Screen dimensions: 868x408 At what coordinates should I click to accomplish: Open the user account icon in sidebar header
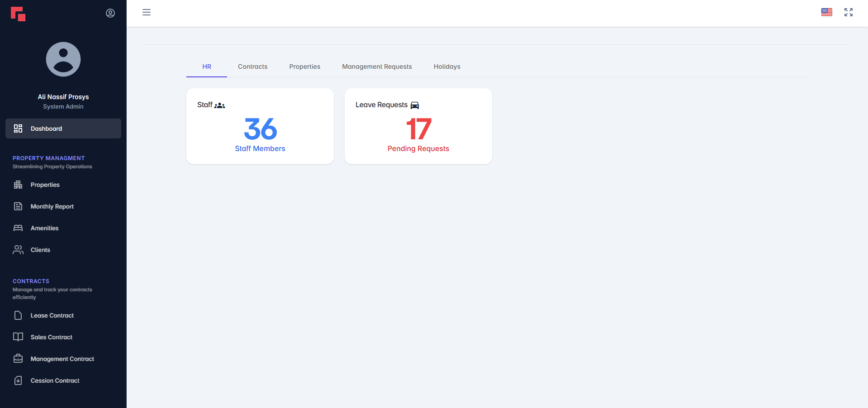(110, 13)
